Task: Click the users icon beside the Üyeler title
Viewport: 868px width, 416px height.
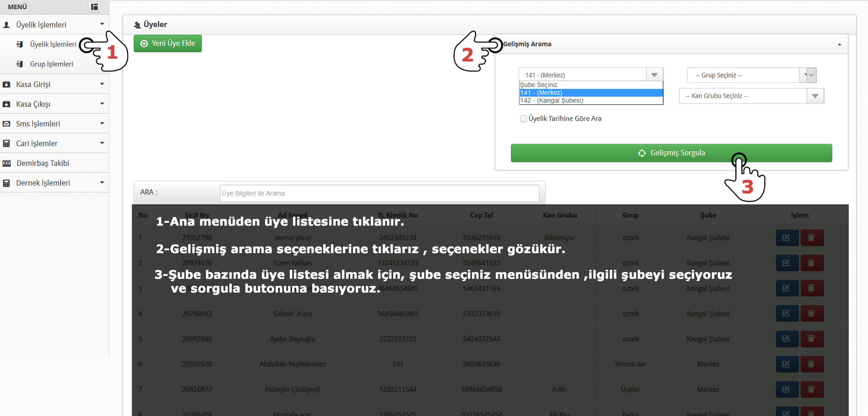Action: pos(137,25)
